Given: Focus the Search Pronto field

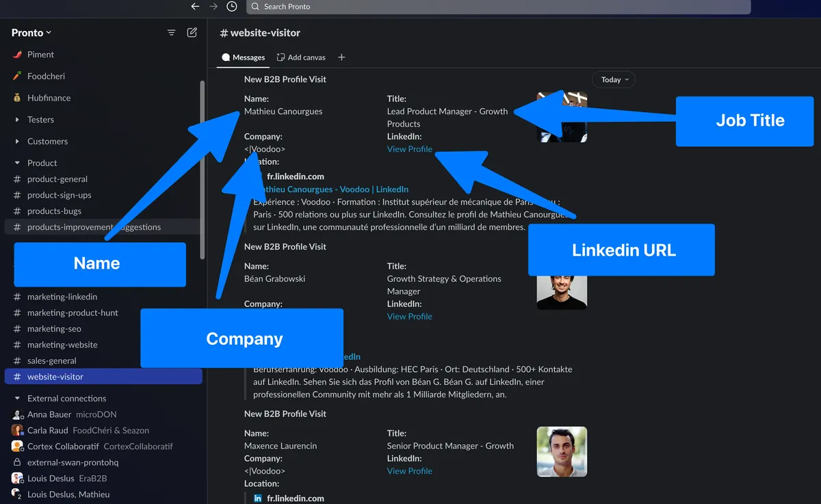Looking at the screenshot, I should point(498,7).
